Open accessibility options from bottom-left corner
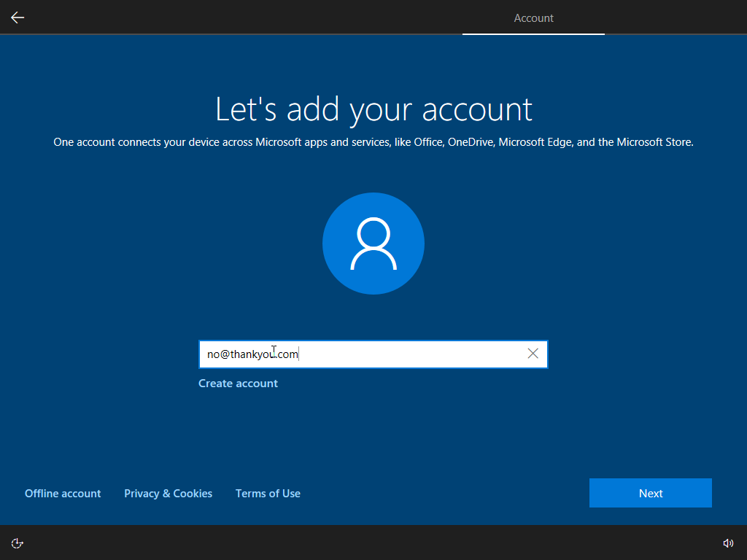The height and width of the screenshot is (560, 747). 17,542
